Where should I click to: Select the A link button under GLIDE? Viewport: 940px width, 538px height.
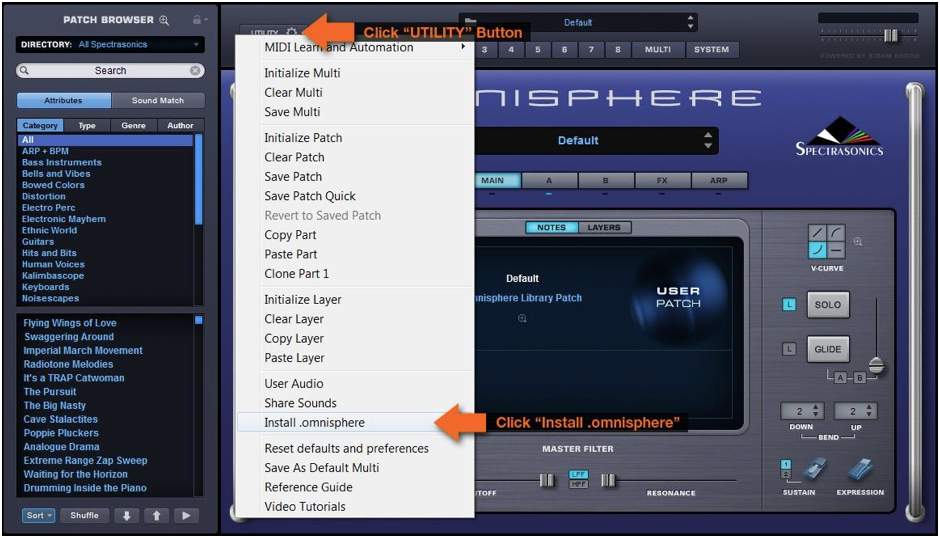pos(840,378)
